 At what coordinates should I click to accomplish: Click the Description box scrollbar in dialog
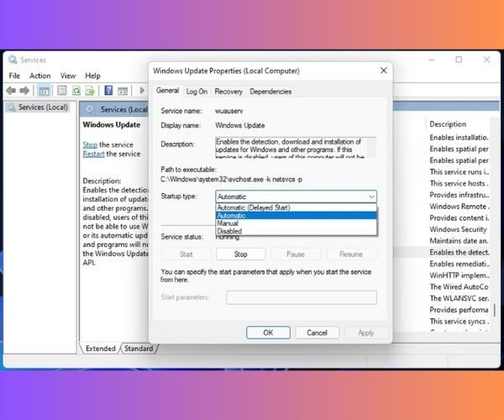[371, 148]
